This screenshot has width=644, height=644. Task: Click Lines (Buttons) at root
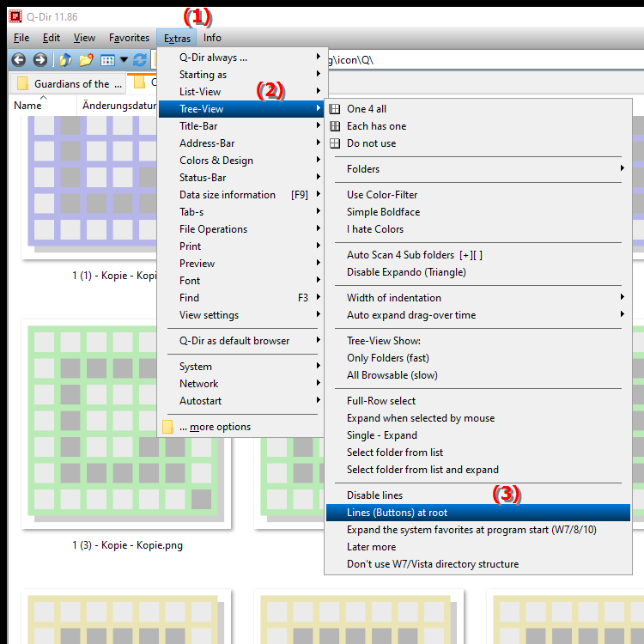pos(478,513)
